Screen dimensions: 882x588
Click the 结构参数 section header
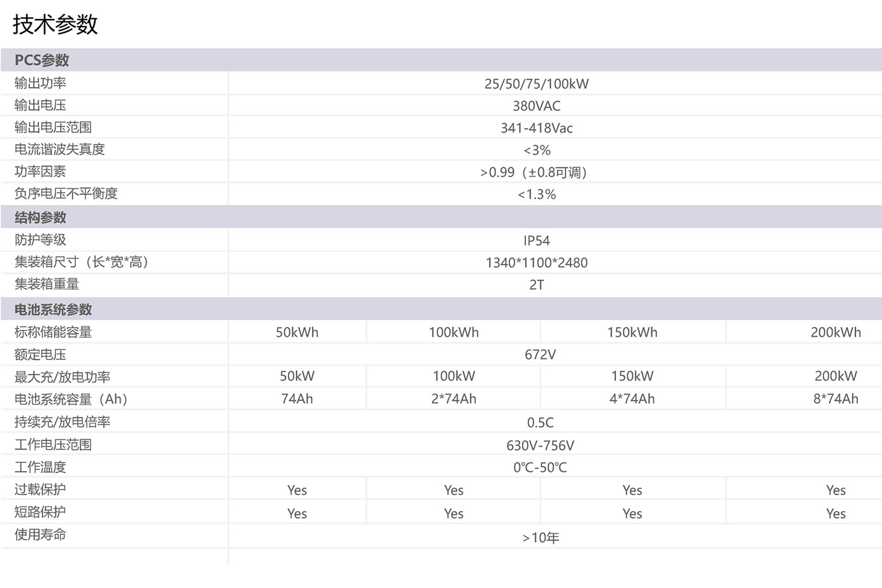[40, 217]
